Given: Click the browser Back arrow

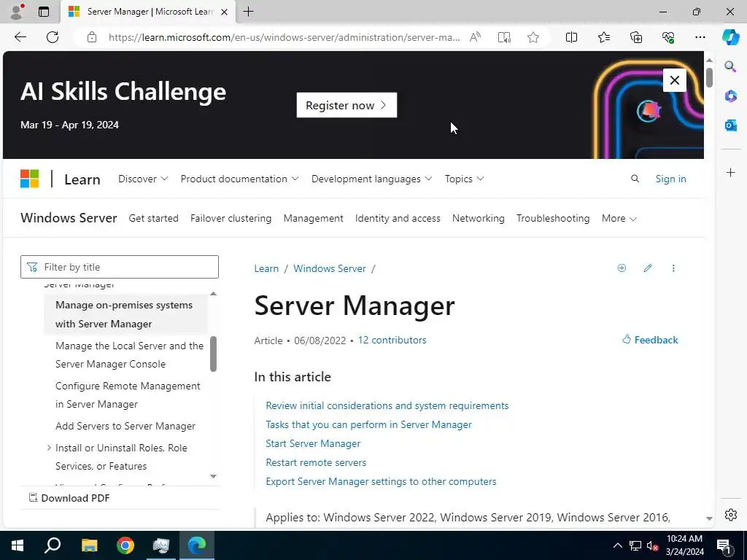Looking at the screenshot, I should [20, 37].
